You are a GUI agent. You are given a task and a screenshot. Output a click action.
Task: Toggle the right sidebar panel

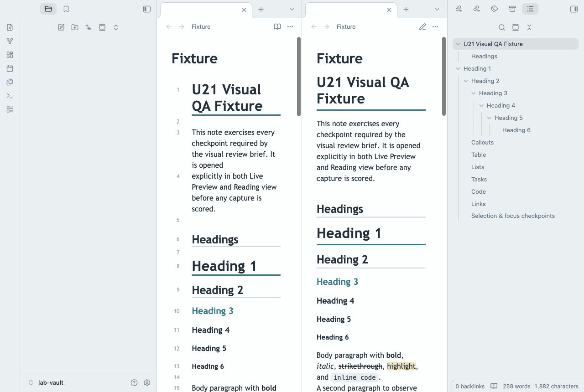click(x=574, y=9)
